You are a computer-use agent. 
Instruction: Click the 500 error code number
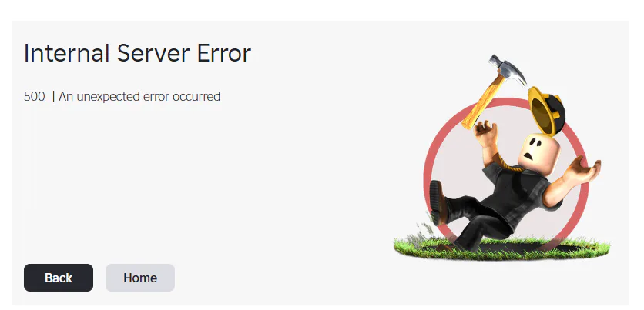pos(35,97)
